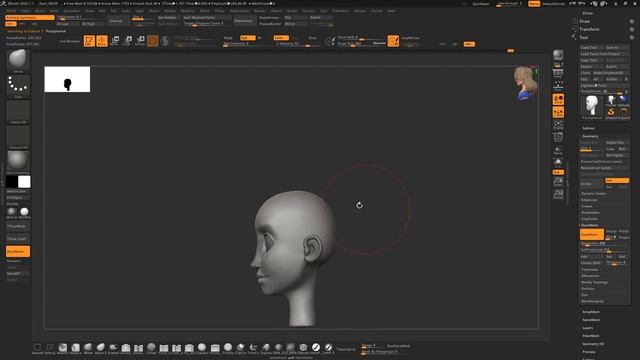The height and width of the screenshot is (360, 640).
Task: Collapse the Geometry section
Action: pyautogui.click(x=590, y=136)
